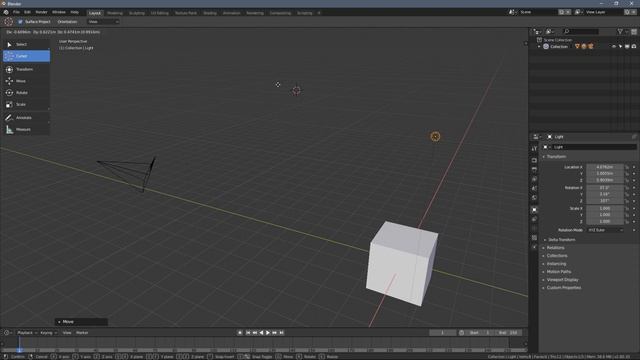This screenshot has width=640, height=360.
Task: Toggle lock for Location X
Action: pyautogui.click(x=627, y=167)
